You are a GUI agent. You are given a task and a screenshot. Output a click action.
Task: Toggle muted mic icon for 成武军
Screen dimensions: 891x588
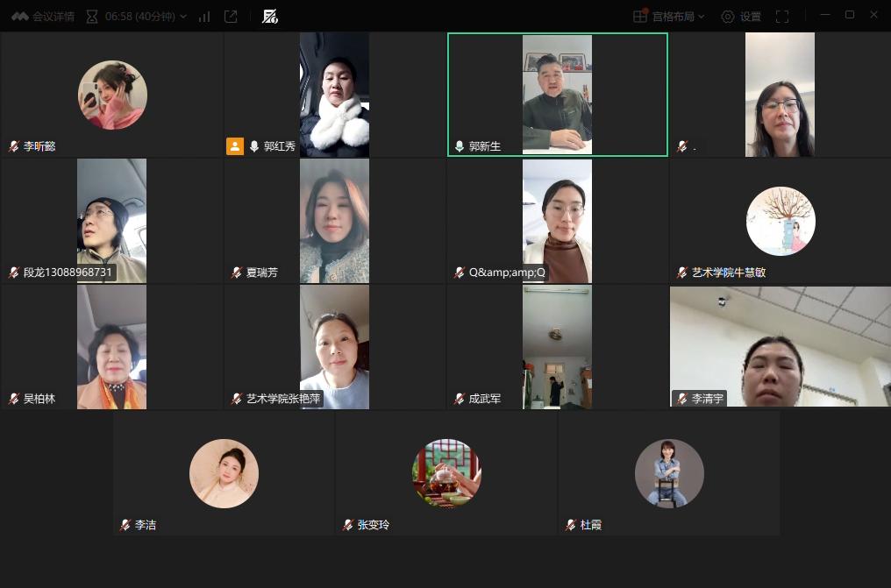tap(460, 399)
